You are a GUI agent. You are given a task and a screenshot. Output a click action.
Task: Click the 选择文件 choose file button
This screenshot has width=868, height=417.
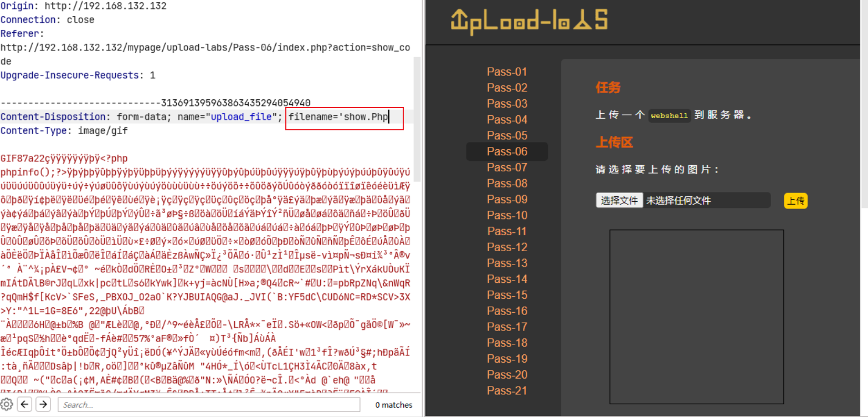(x=619, y=200)
